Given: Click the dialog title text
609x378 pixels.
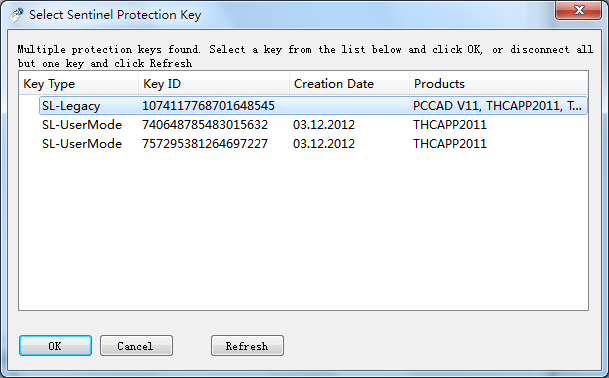Looking at the screenshot, I should coord(115,15).
